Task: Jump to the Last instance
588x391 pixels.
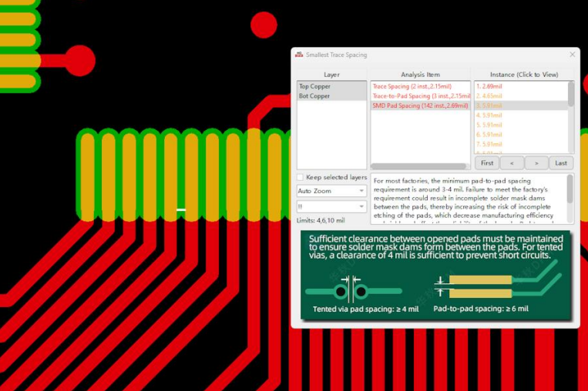Action: (561, 163)
